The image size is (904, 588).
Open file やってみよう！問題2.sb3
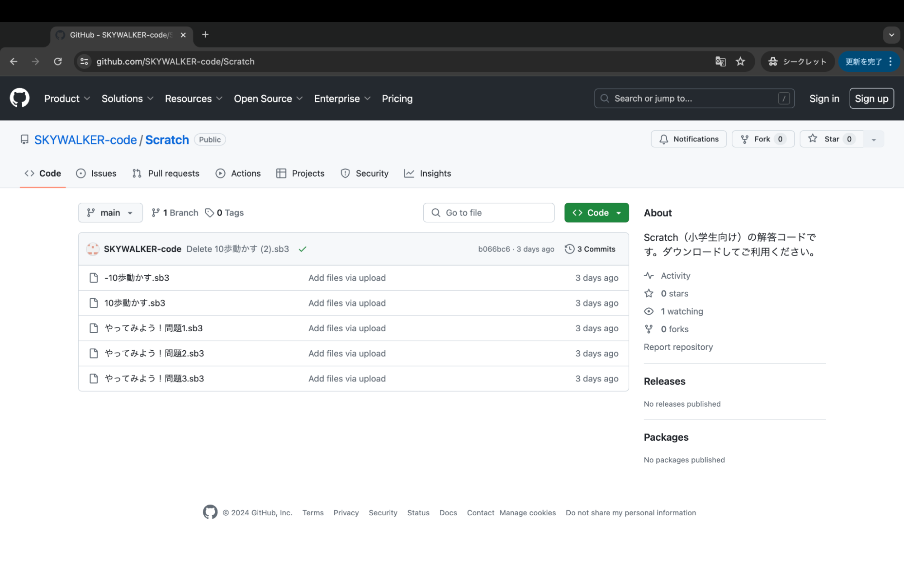[x=154, y=353]
